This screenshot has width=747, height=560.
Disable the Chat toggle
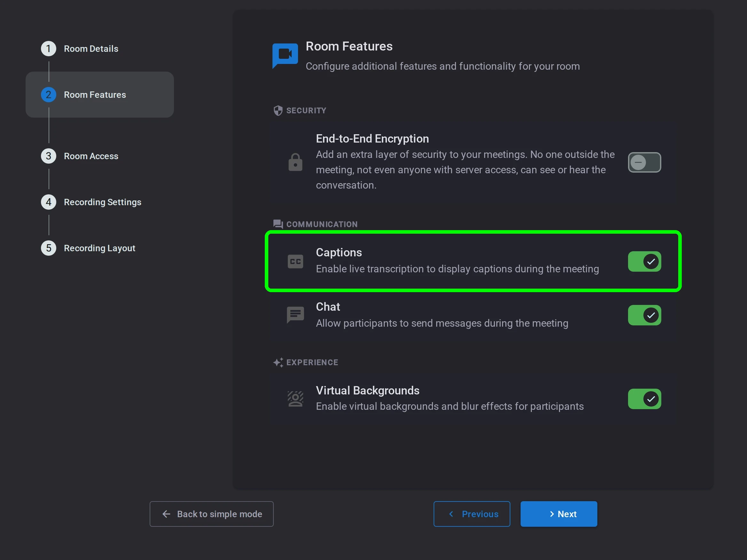click(644, 315)
